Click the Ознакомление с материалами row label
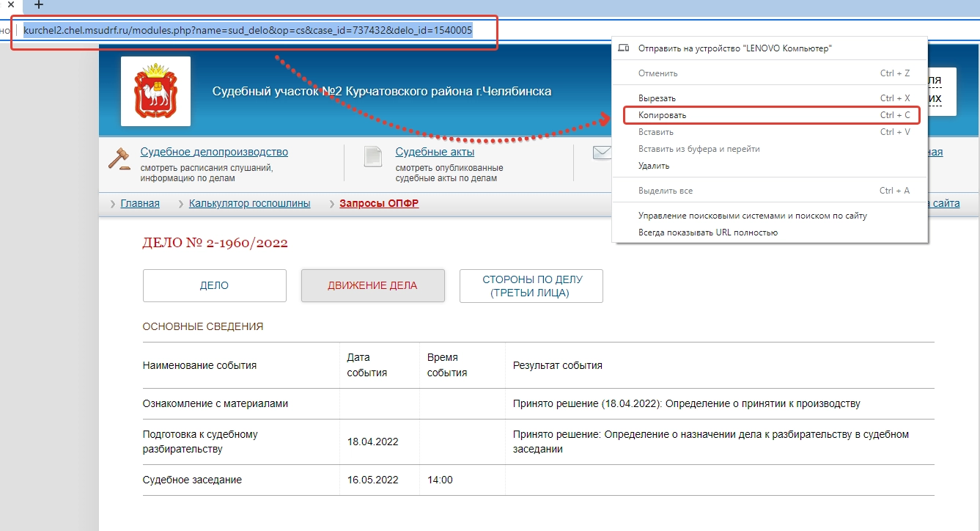Viewport: 980px width, 531px height. (215, 403)
